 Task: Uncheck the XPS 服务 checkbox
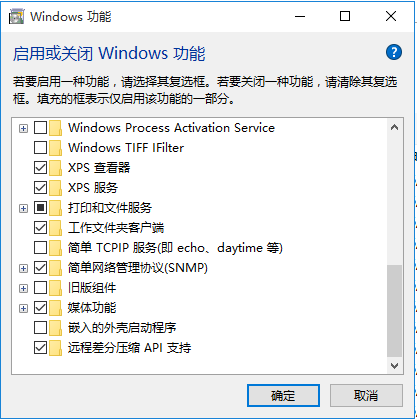40,188
